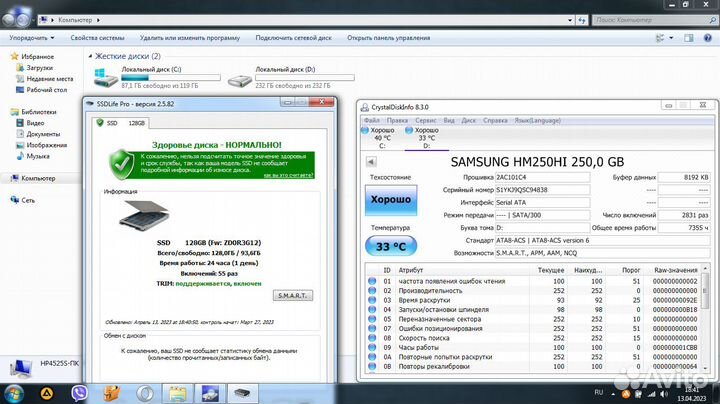Click status circle of attribute 05 row
Image resolution: width=720 pixels, height=404 pixels.
[372, 319]
